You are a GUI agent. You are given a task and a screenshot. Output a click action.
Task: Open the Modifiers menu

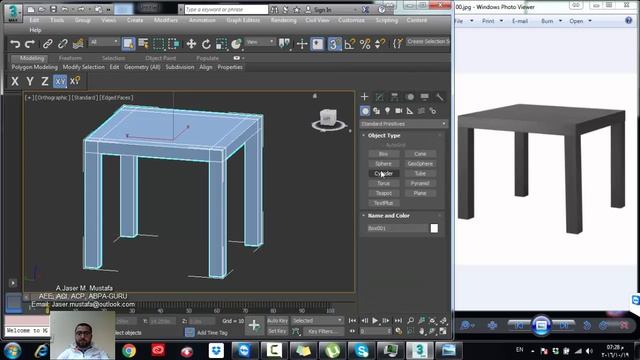tap(166, 20)
